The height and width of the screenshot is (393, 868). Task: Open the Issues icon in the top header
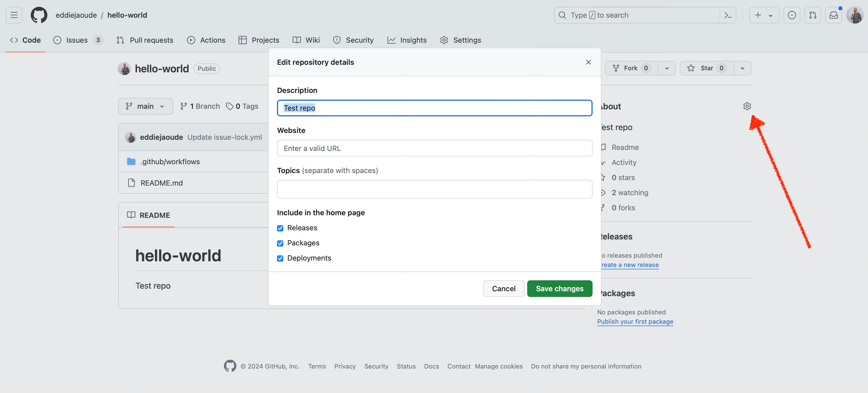pos(792,15)
